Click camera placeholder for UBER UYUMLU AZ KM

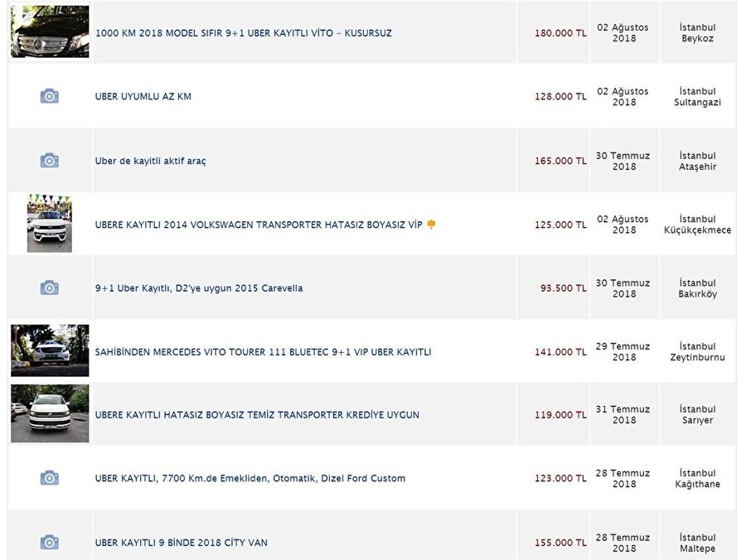[x=50, y=96]
